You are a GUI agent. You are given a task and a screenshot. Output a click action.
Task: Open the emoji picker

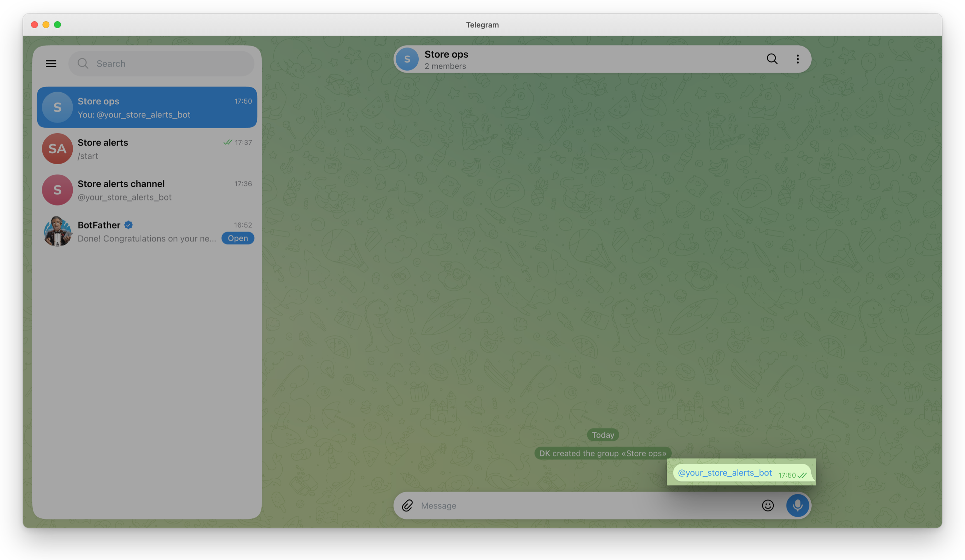[768, 506]
